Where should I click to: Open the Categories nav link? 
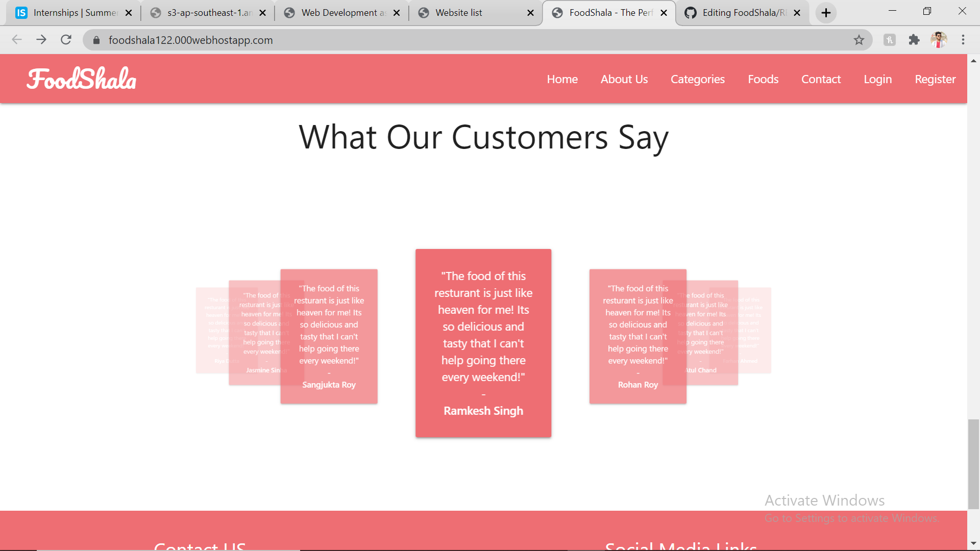tap(697, 79)
